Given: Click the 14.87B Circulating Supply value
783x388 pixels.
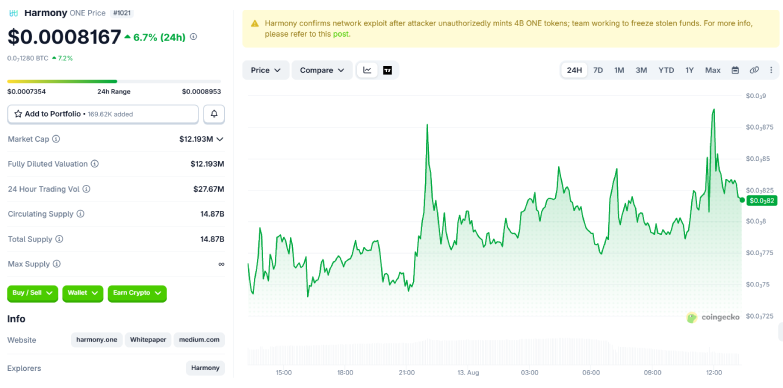Looking at the screenshot, I should pyautogui.click(x=212, y=214).
